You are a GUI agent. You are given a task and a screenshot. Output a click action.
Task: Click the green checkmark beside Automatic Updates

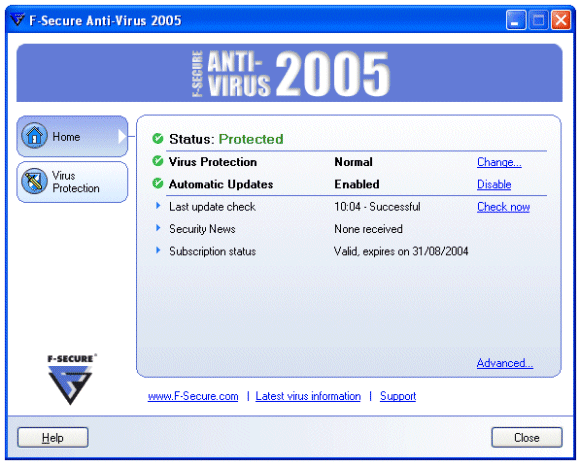(158, 183)
